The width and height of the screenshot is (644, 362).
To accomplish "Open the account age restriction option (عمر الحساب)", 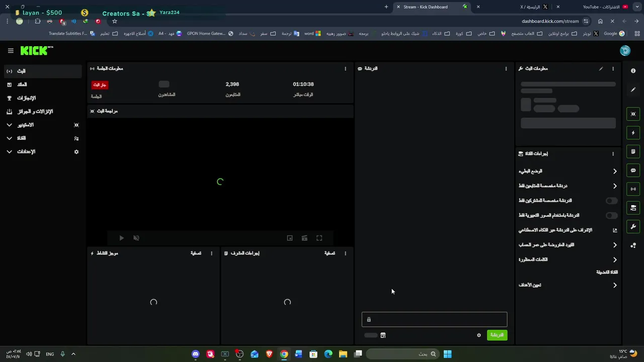I will (568, 245).
